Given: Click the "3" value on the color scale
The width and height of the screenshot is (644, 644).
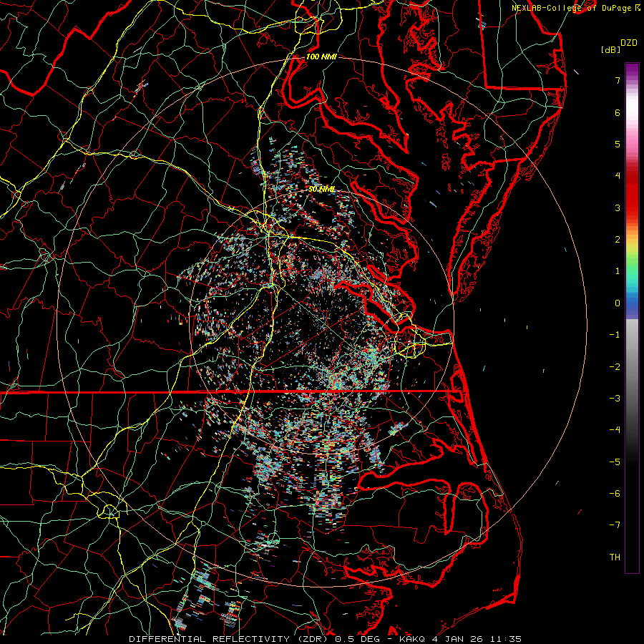Looking at the screenshot, I should 618,208.
